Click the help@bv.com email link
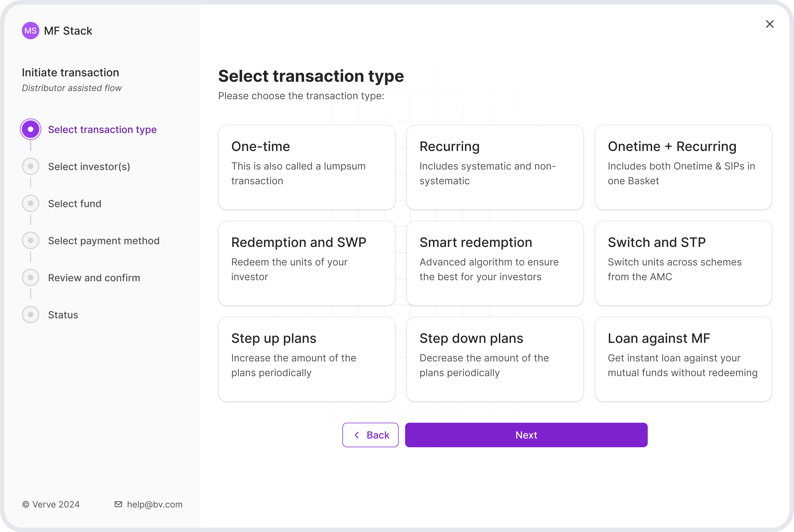The height and width of the screenshot is (532, 794). coord(155,504)
